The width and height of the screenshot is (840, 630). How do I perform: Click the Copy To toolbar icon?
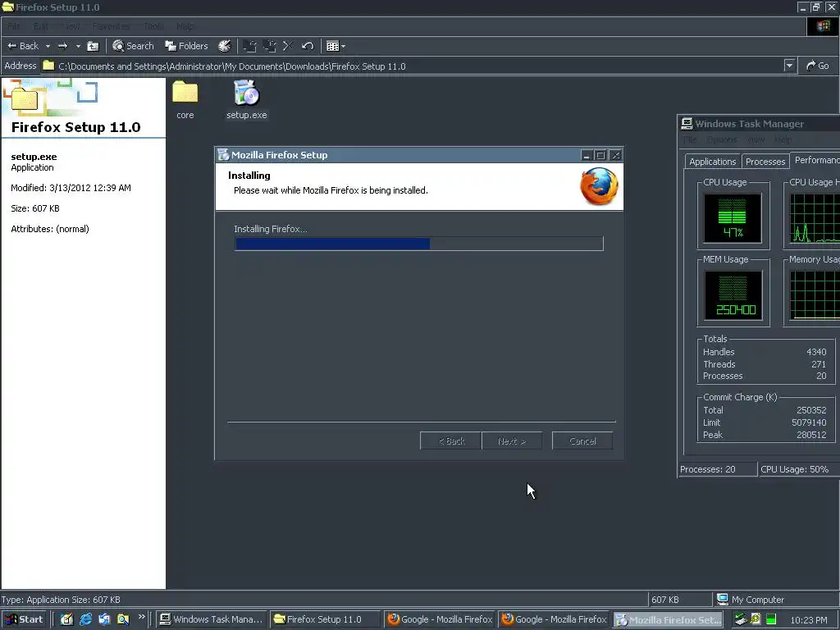(269, 46)
